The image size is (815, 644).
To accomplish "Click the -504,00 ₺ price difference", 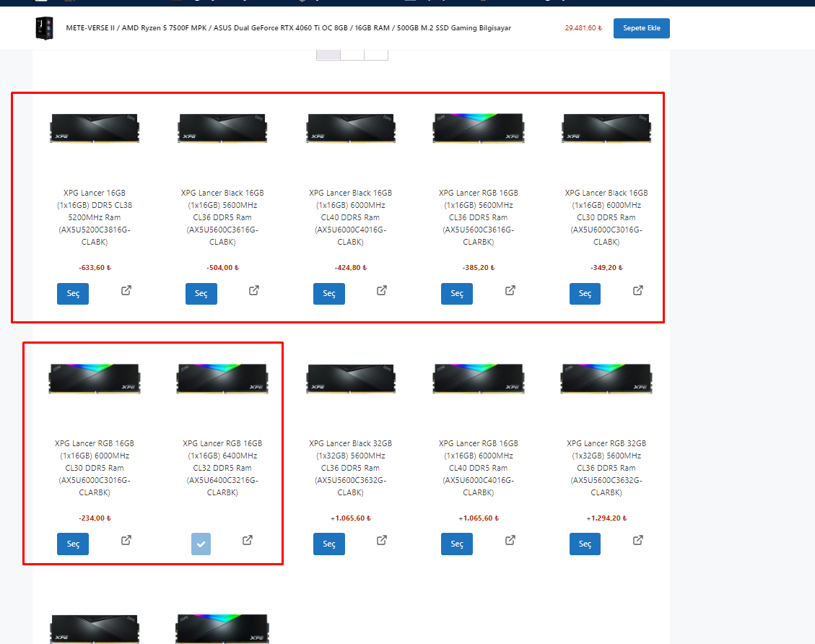I will coord(222,268).
